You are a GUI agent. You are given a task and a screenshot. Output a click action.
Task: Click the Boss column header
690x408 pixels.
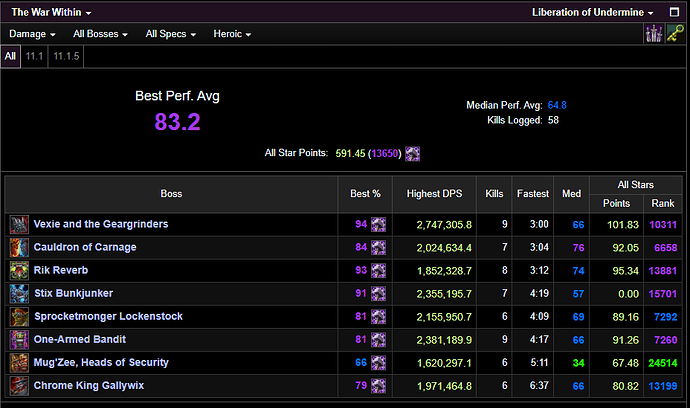coord(171,194)
